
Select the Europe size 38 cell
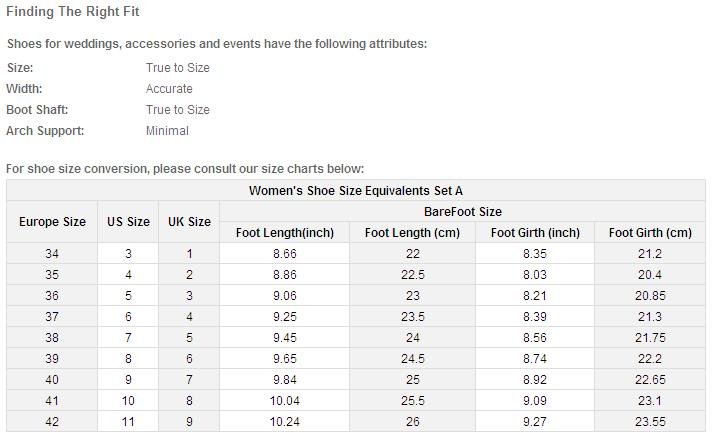(52, 338)
